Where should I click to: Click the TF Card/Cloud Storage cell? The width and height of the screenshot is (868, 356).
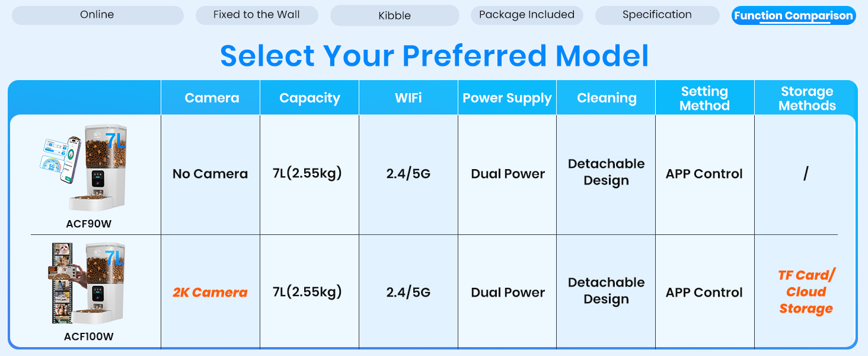tap(806, 292)
